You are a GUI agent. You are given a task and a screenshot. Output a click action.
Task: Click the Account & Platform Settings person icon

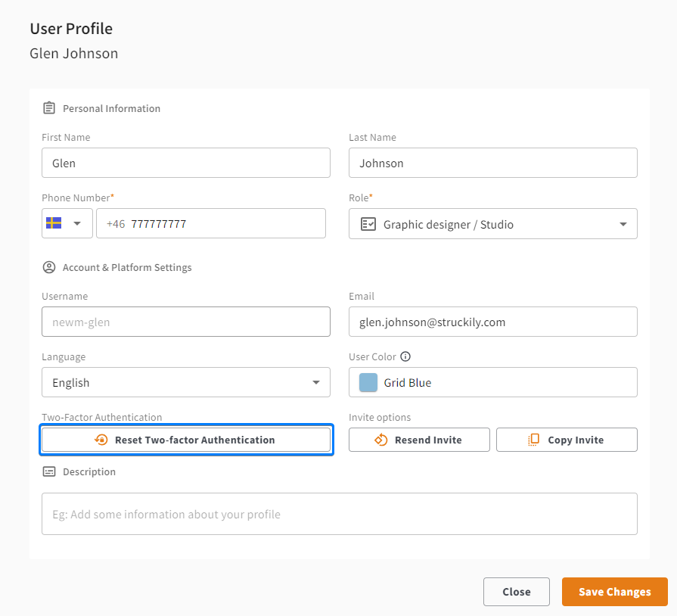(x=48, y=267)
